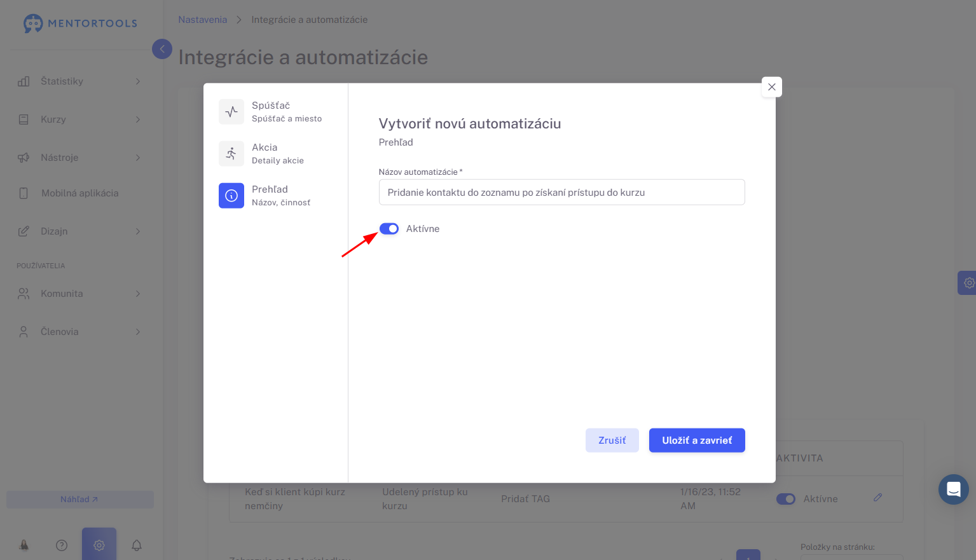Click the edit pencil in automation row
976x560 pixels.
point(877,498)
